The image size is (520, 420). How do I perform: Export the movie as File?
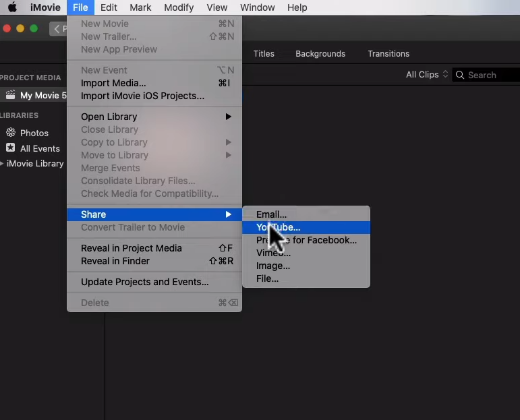306,278
